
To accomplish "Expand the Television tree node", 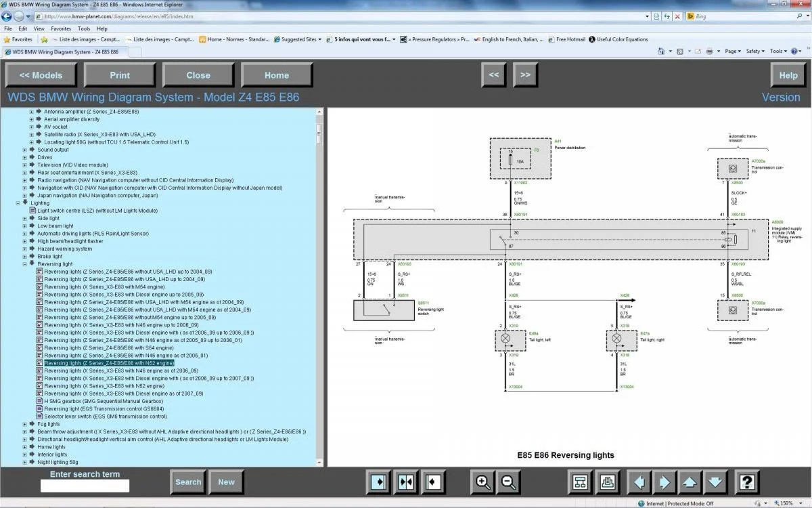I will [x=25, y=165].
